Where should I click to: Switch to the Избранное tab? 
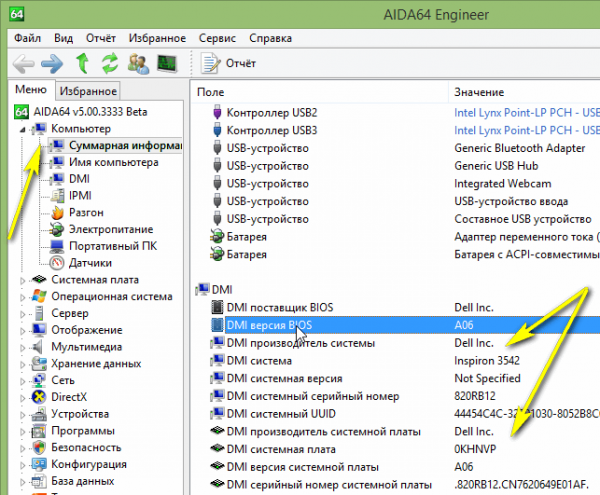pos(88,91)
